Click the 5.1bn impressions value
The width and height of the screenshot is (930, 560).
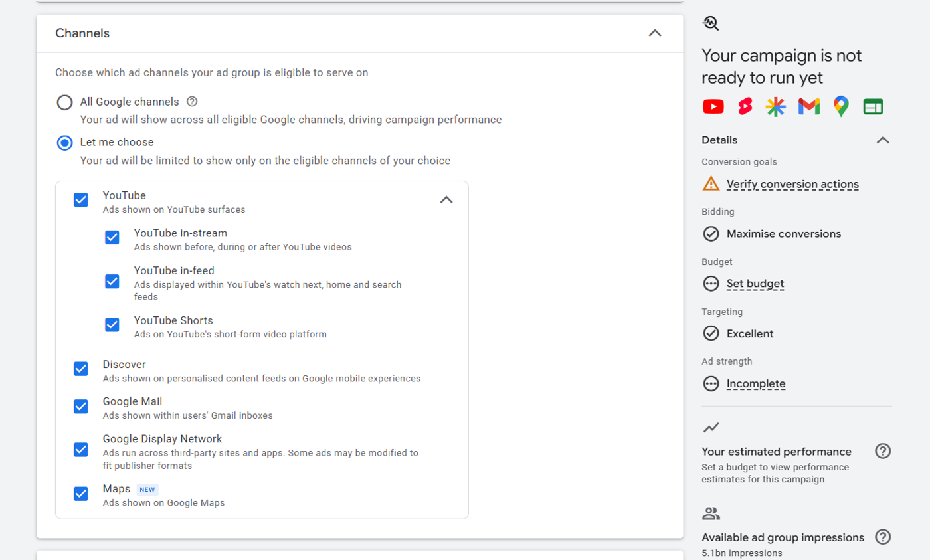[x=742, y=553]
